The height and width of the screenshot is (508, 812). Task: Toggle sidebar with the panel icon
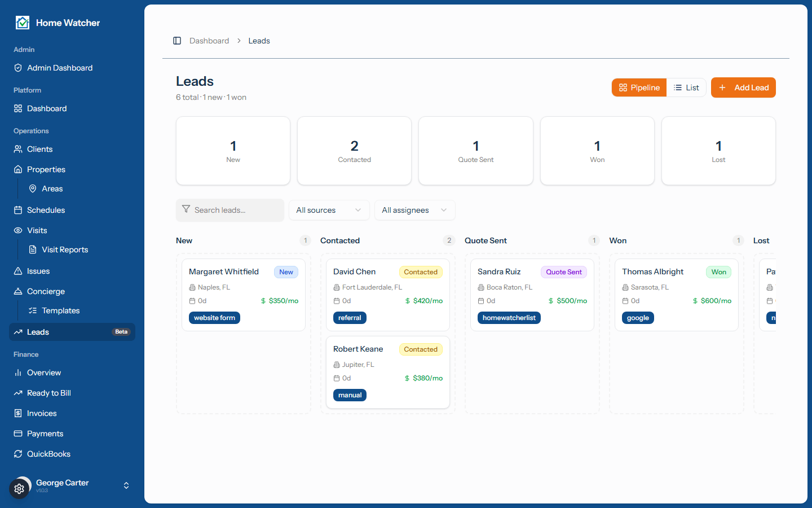(x=177, y=41)
